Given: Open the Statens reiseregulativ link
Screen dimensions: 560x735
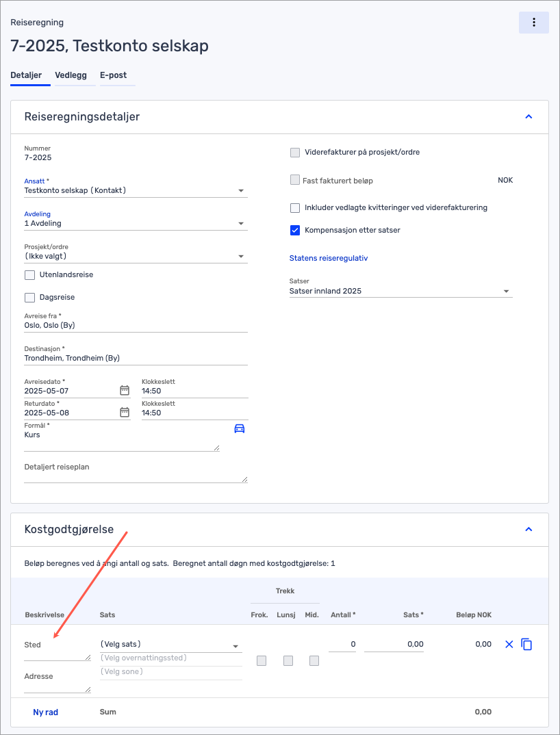Looking at the screenshot, I should point(329,258).
